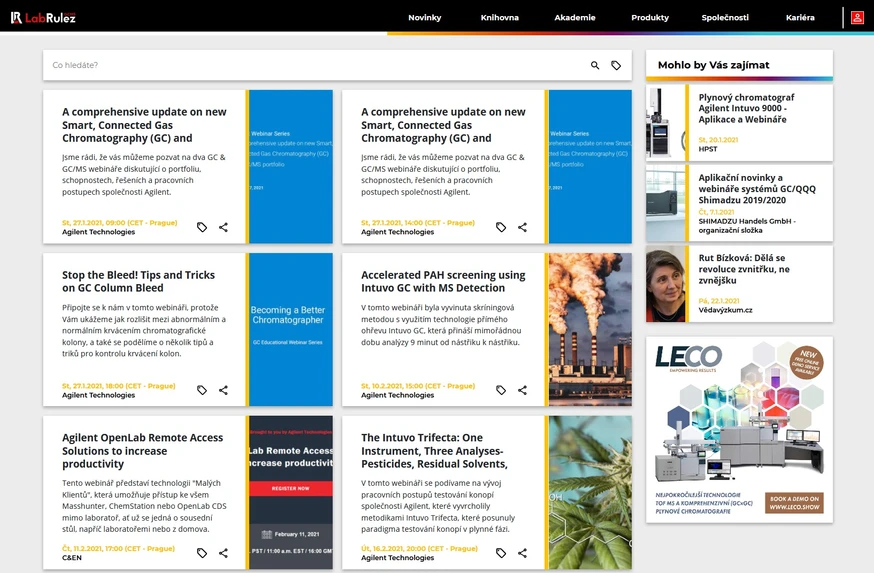Open the Knihovna menu

click(499, 17)
